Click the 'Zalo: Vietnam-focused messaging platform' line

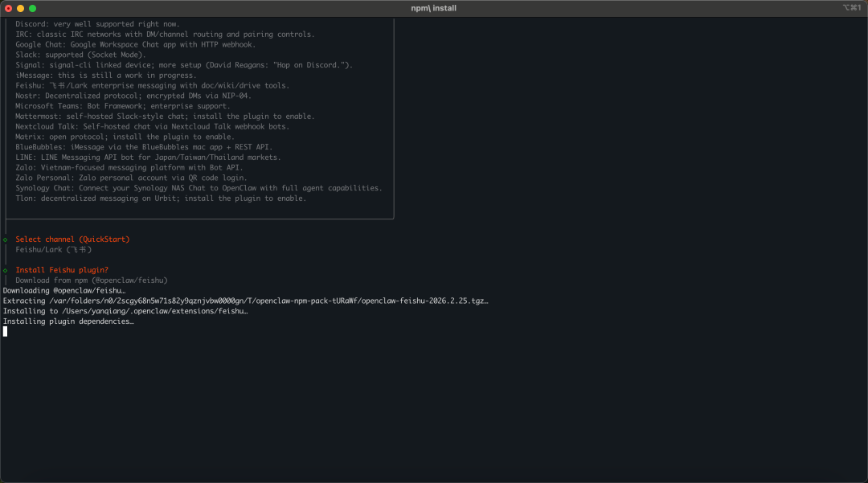129,168
